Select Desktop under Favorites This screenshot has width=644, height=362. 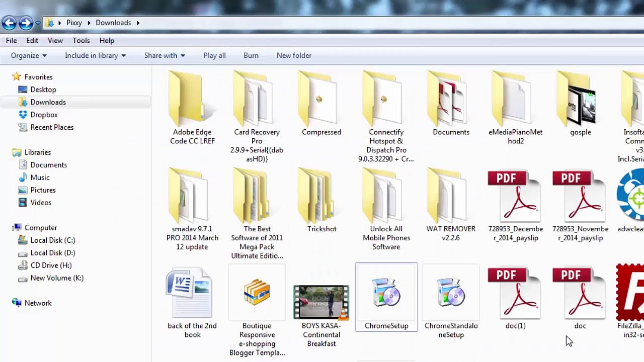coord(37,89)
